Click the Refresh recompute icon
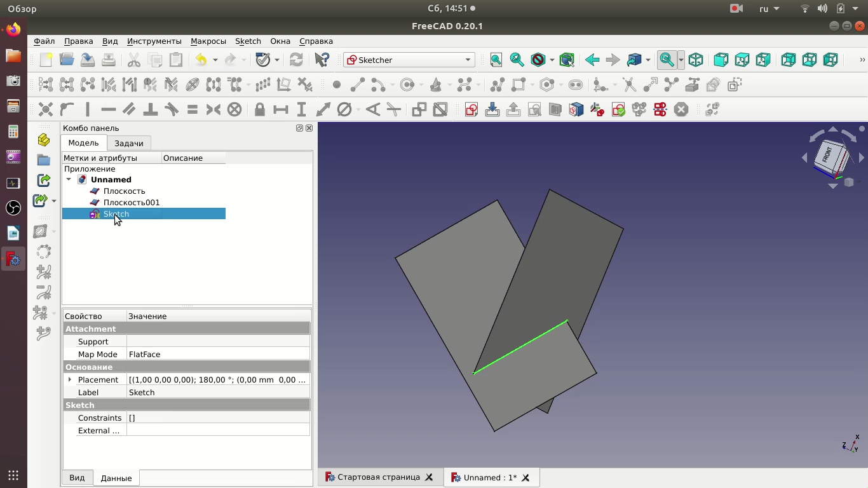Screen dimensions: 868x488 (x=296, y=60)
